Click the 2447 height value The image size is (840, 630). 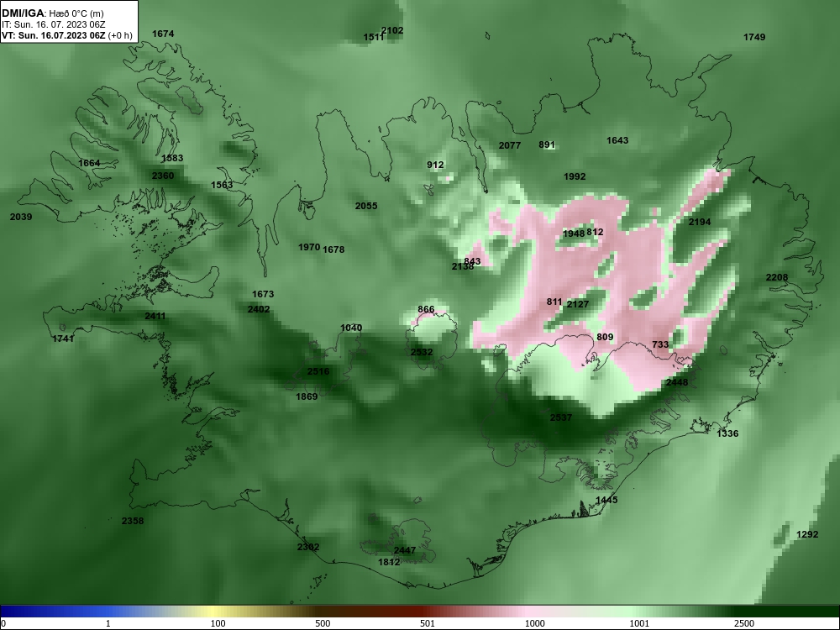click(405, 550)
